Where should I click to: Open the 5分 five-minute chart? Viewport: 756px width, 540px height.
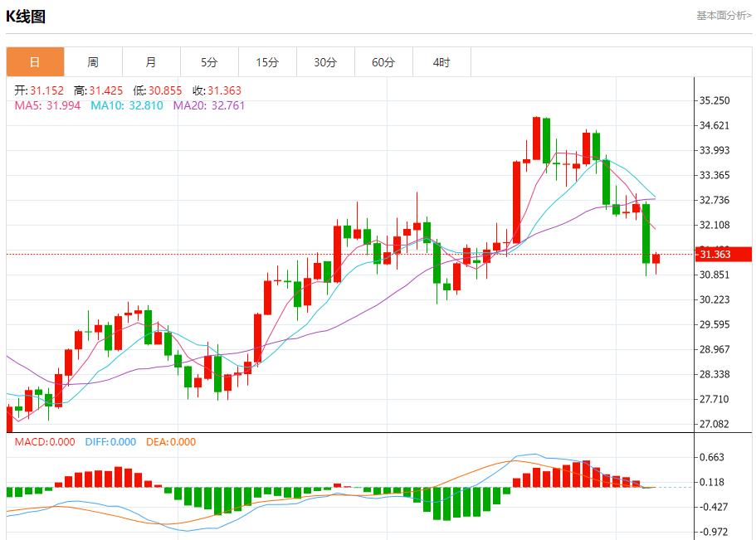point(209,62)
